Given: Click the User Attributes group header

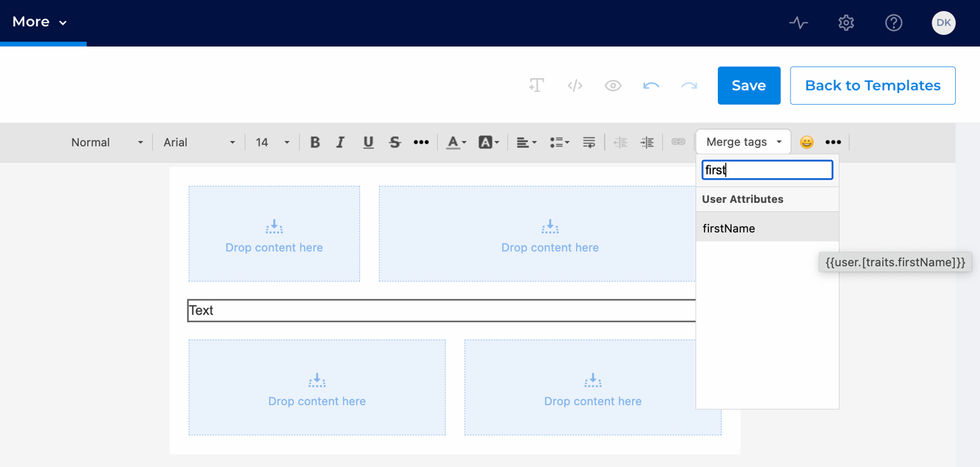Looking at the screenshot, I should click(768, 199).
